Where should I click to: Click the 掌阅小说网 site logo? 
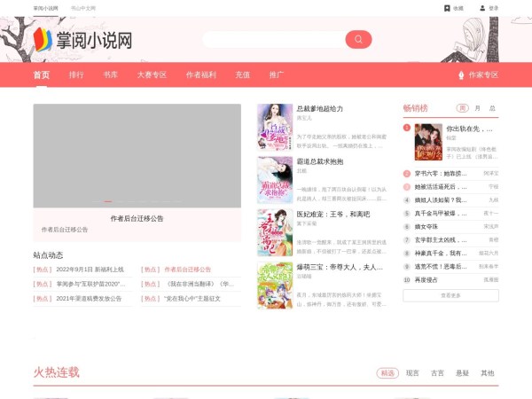83,40
